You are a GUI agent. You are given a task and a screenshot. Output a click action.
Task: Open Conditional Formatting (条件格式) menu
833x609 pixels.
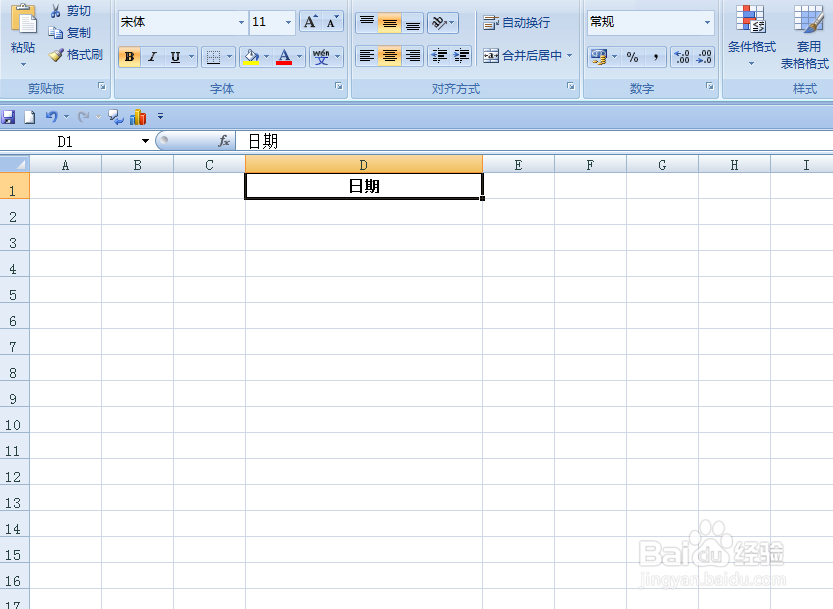coord(751,36)
